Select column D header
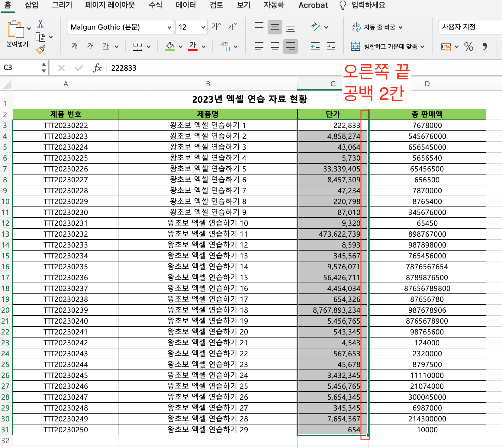This screenshot has width=502, height=448. pos(427,84)
